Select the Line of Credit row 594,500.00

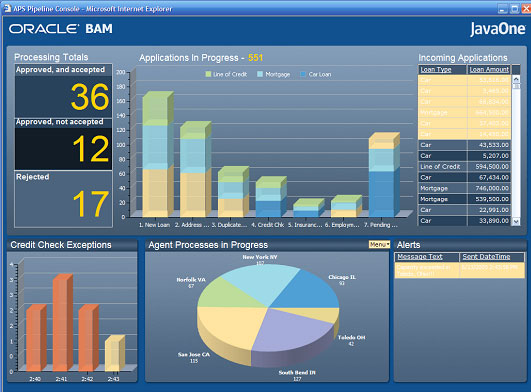point(464,167)
